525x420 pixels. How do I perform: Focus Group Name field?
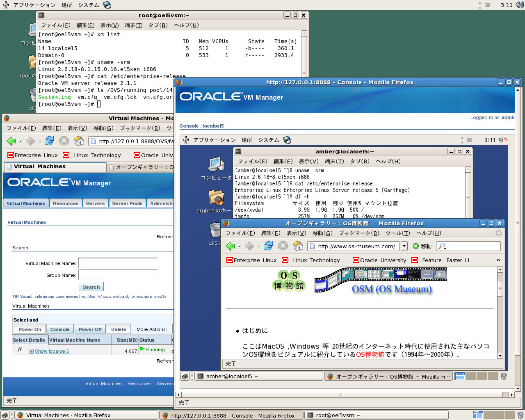point(118,275)
